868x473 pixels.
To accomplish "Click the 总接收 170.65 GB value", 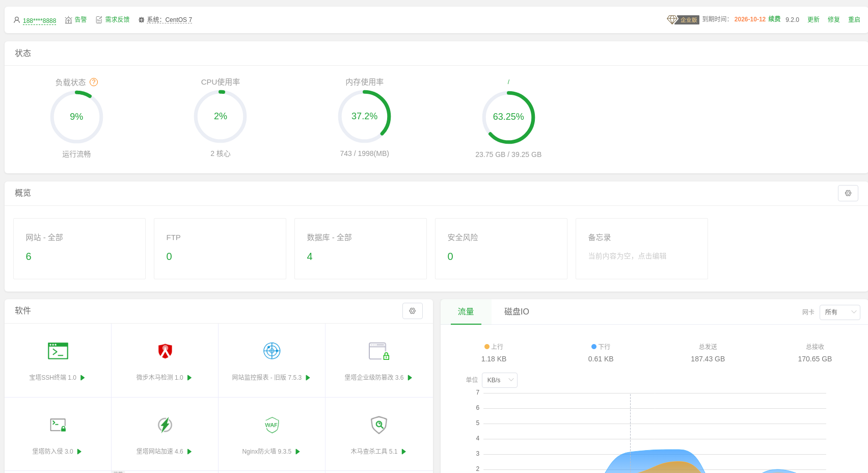I will click(815, 359).
